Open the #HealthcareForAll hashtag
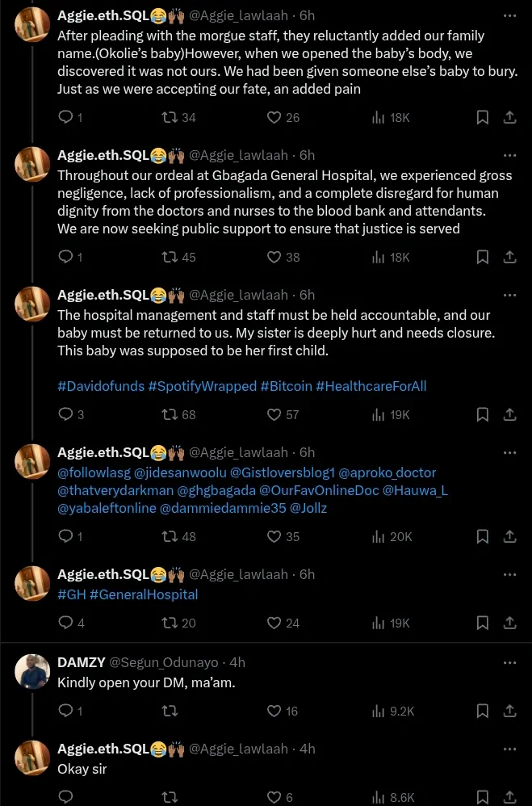 (371, 386)
